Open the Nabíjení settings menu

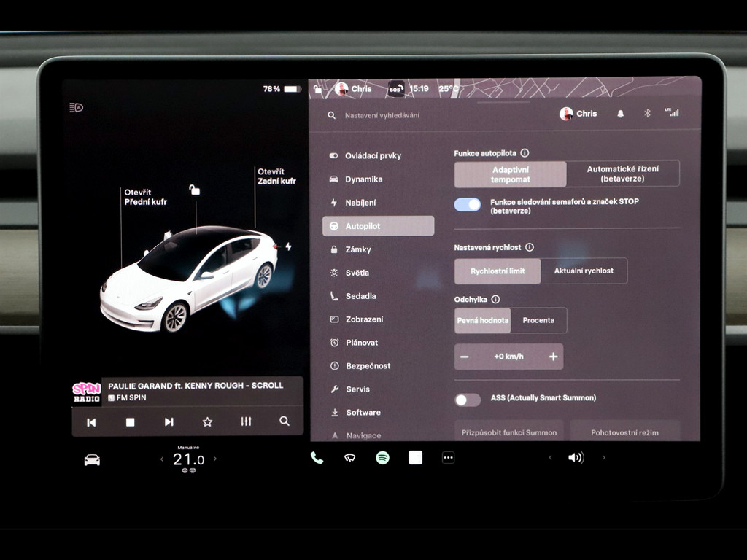360,203
